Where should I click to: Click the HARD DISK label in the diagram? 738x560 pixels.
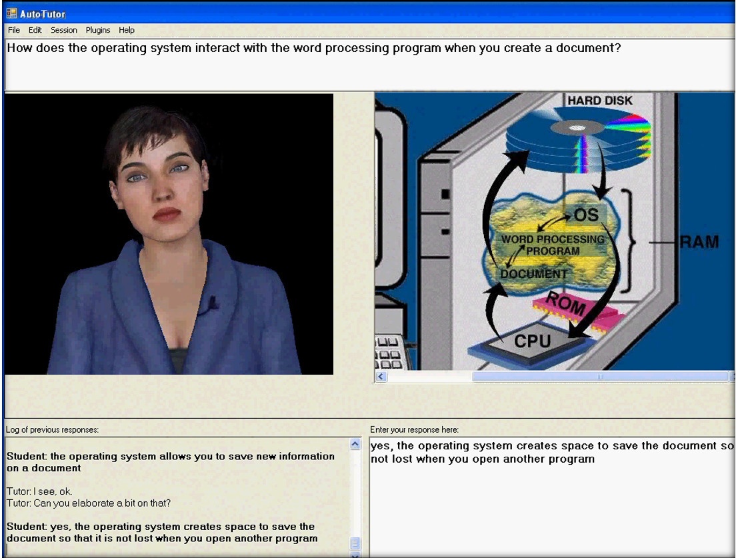[x=599, y=100]
